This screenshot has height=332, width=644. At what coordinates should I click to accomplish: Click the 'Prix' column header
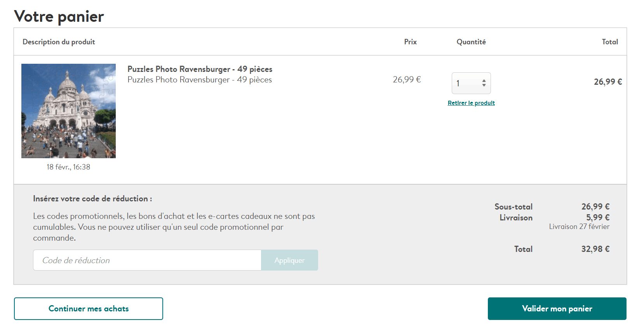pyautogui.click(x=410, y=42)
